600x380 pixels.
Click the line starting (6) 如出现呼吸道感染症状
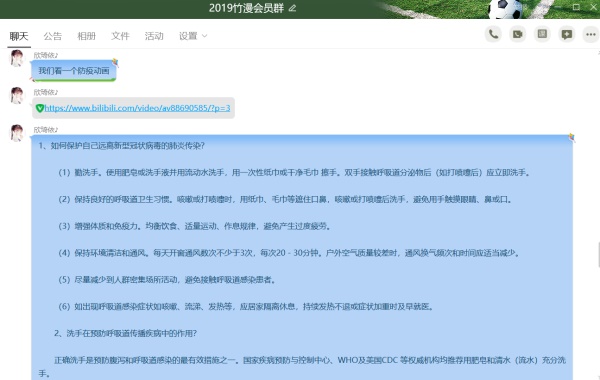[246, 307]
